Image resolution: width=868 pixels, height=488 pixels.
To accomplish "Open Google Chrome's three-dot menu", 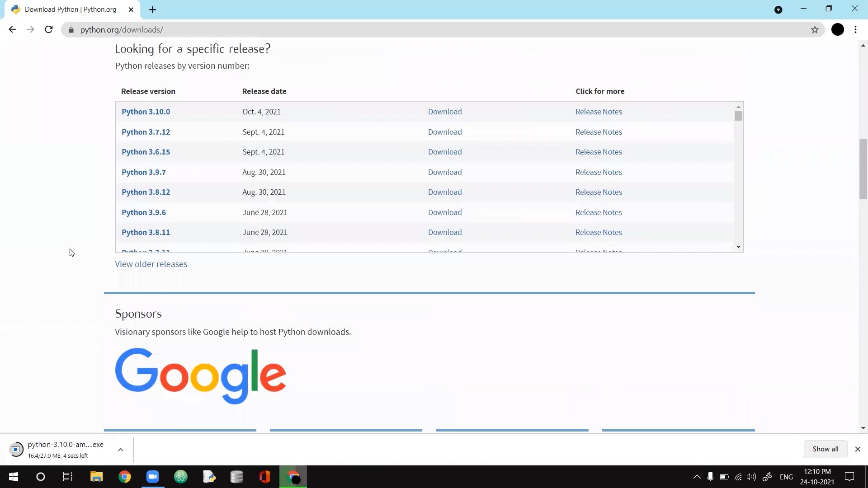I will pyautogui.click(x=855, y=29).
